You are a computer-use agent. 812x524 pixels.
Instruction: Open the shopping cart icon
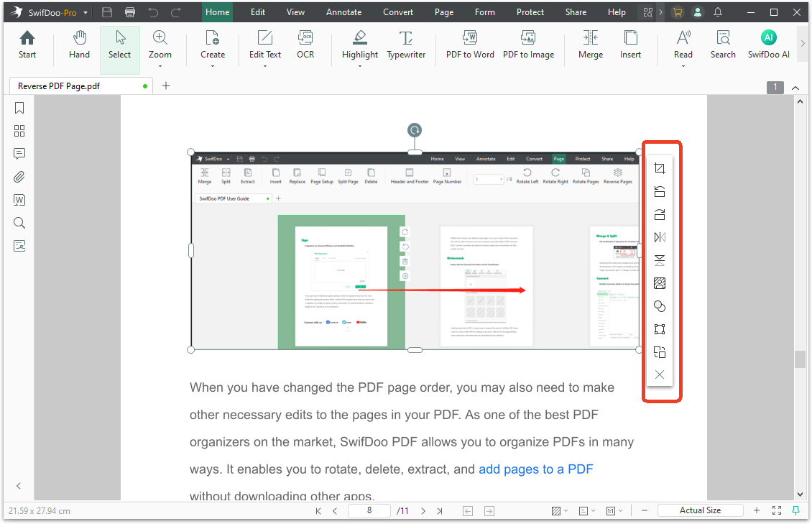point(677,12)
